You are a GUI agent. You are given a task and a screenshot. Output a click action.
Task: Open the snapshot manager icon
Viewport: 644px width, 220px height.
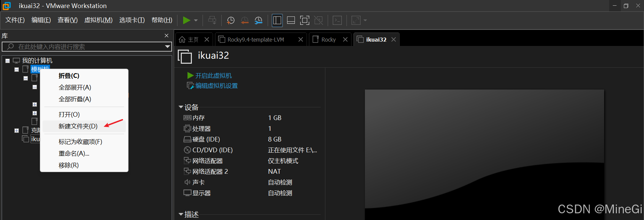pos(259,20)
